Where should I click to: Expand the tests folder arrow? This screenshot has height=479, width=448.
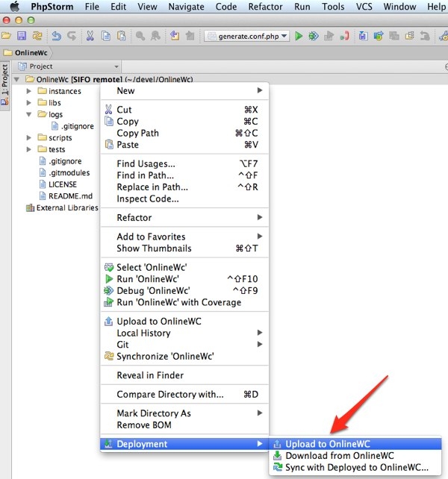click(28, 149)
